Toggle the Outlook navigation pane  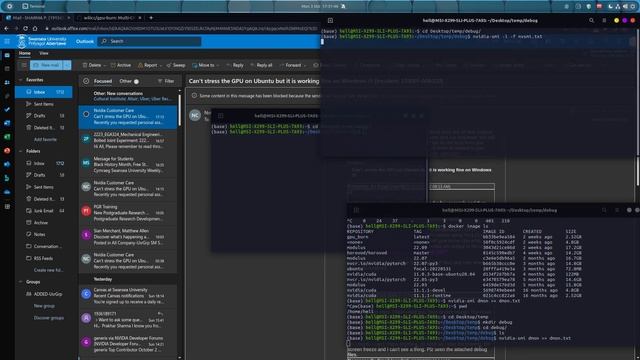coord(24,65)
